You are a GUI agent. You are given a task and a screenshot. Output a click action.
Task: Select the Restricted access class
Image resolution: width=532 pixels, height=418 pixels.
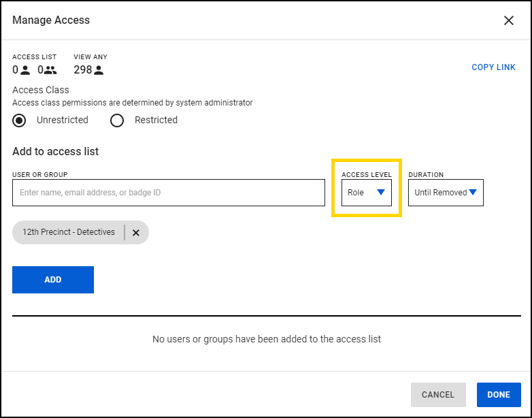117,120
